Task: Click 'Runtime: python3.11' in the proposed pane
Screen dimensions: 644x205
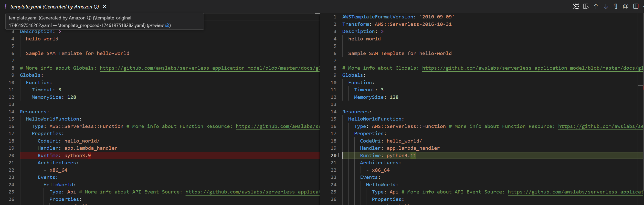Action: coord(388,155)
